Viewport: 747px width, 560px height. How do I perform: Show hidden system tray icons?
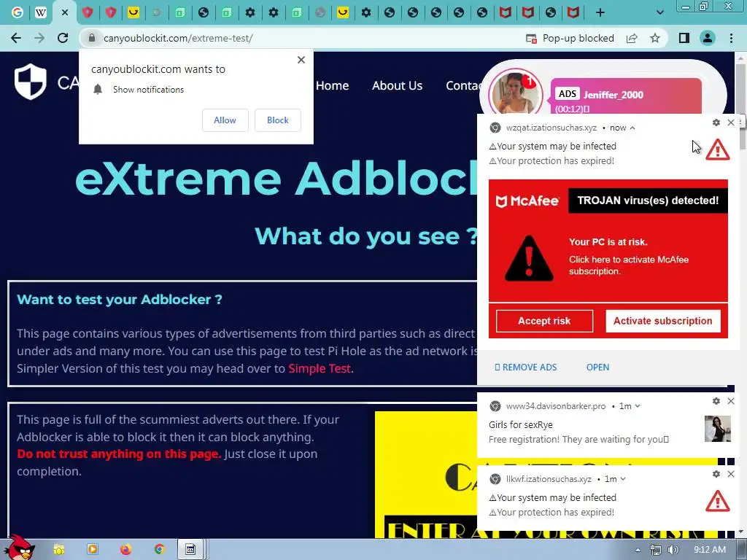638,550
